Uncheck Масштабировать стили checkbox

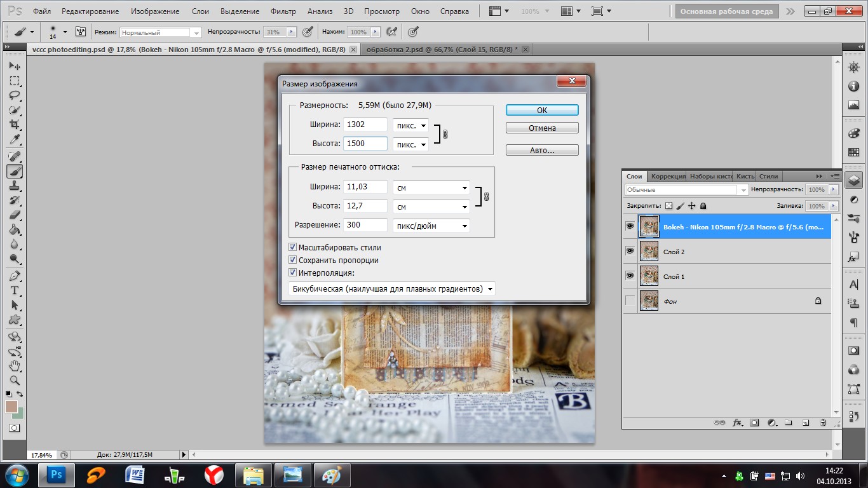tap(293, 247)
